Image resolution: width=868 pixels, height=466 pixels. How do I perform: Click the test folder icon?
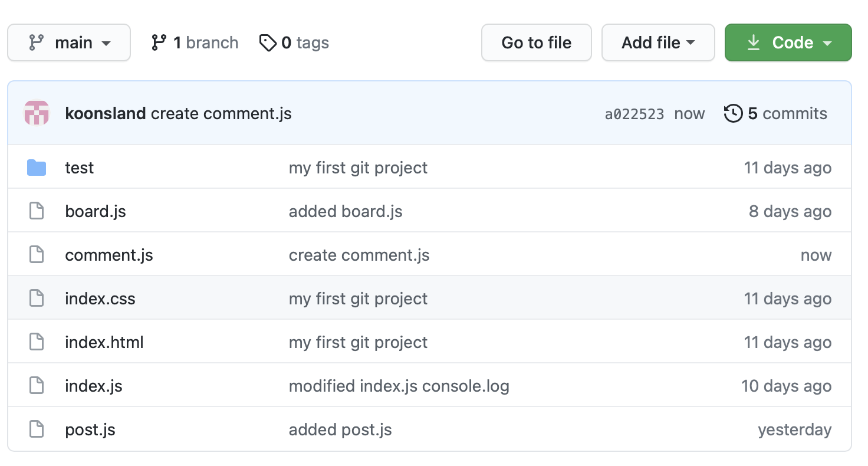tap(37, 168)
